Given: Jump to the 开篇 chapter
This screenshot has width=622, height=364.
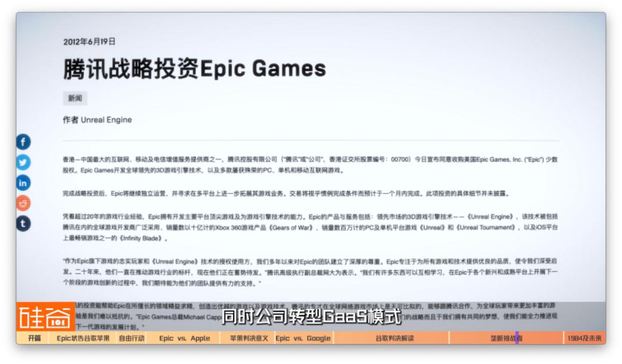Looking at the screenshot, I should tap(32, 338).
